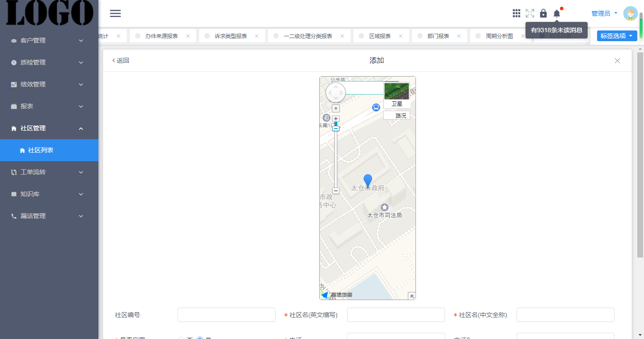Zoom in the map with plus button

pyautogui.click(x=336, y=119)
